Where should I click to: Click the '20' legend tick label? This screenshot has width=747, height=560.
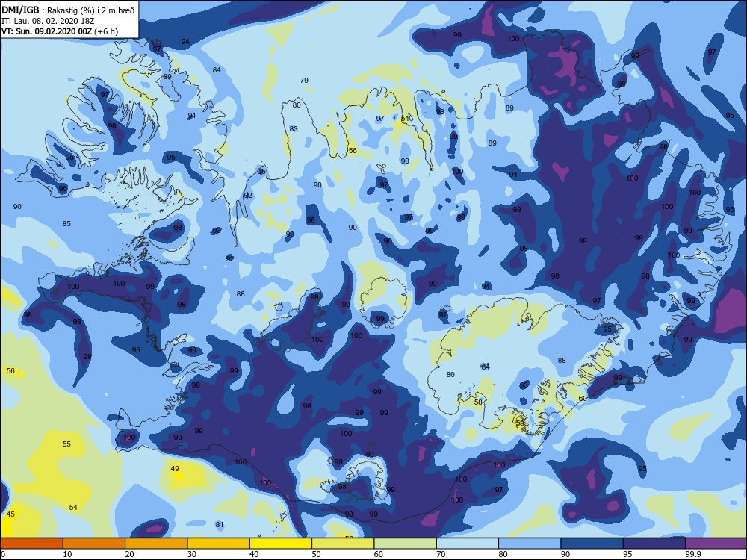coord(129,554)
